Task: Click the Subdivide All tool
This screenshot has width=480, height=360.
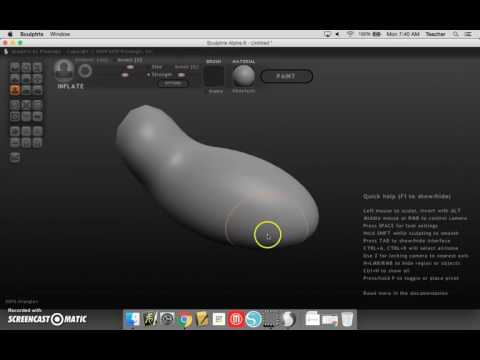Action: tap(37, 105)
